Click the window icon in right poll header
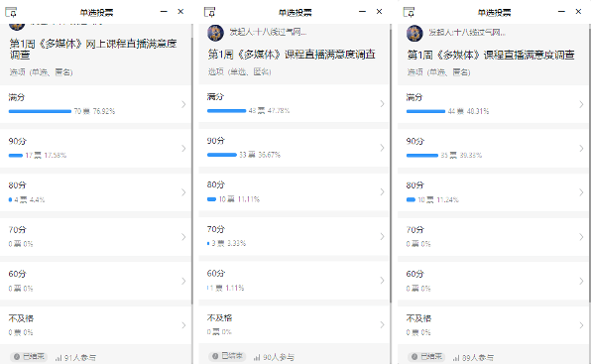Screen dimensions: 591x364 point(409,12)
